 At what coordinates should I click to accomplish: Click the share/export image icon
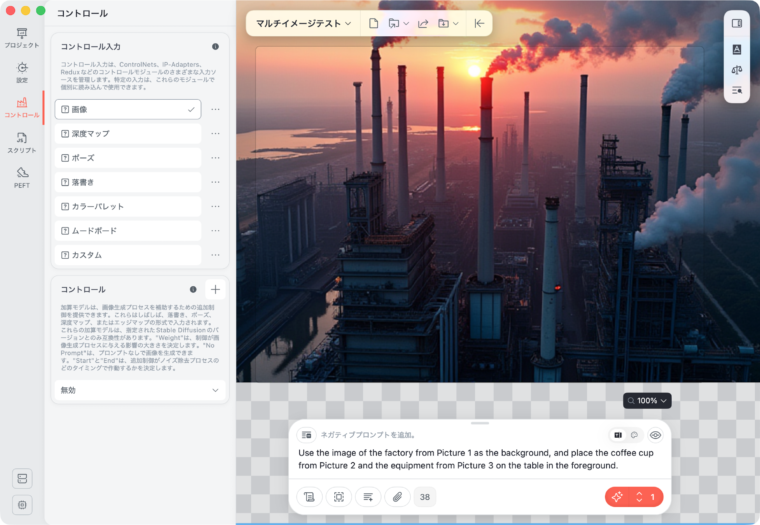coord(423,23)
